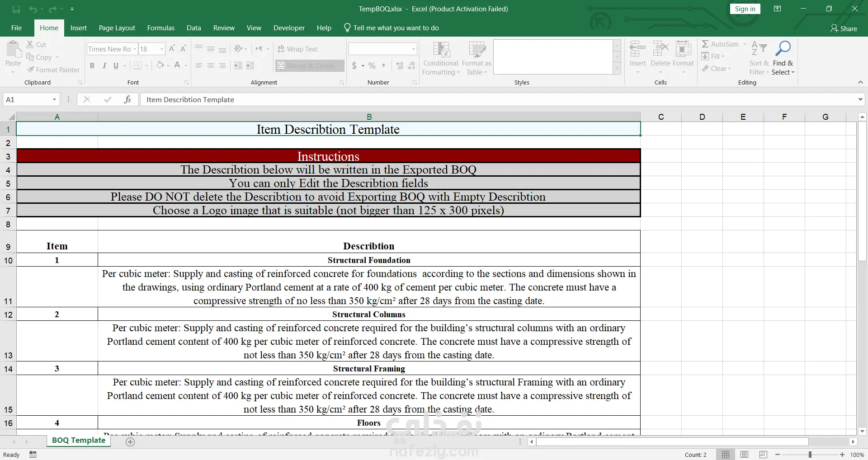Click the Redo arrow icon

[x=53, y=9]
